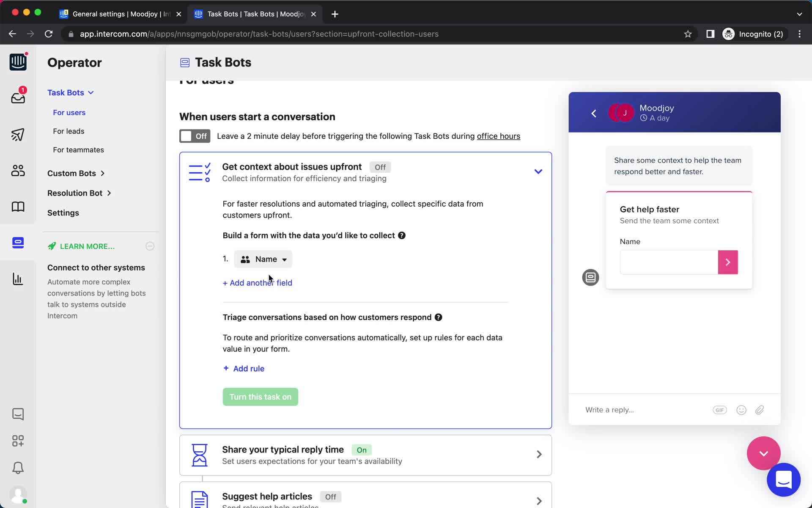Click the emoji smiley icon
Screen dimensions: 812x508
coord(741,410)
